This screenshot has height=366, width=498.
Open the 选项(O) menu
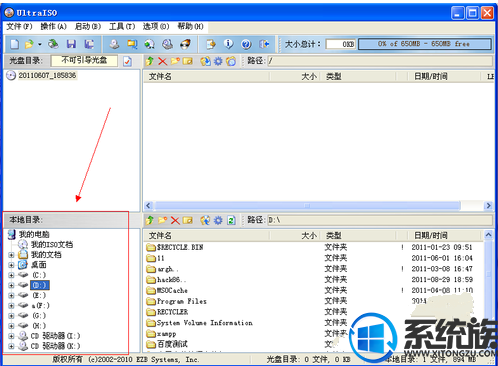pyautogui.click(x=156, y=26)
